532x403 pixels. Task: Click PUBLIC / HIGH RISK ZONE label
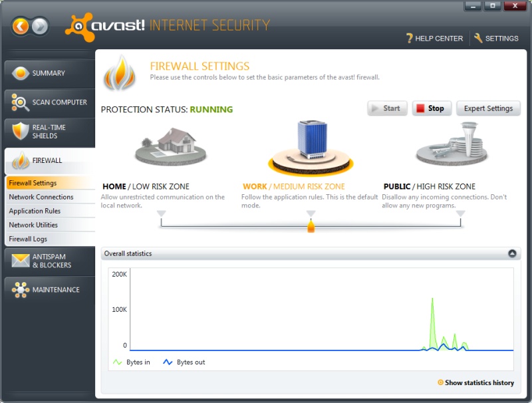pos(429,187)
